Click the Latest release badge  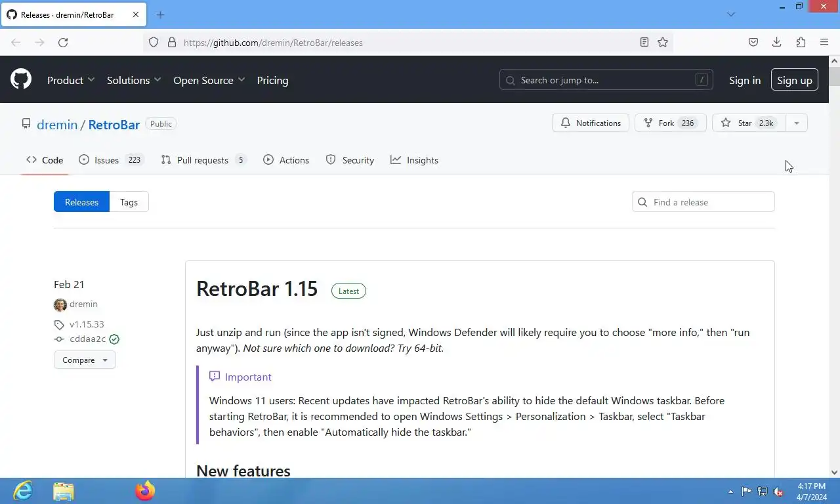[x=348, y=291]
